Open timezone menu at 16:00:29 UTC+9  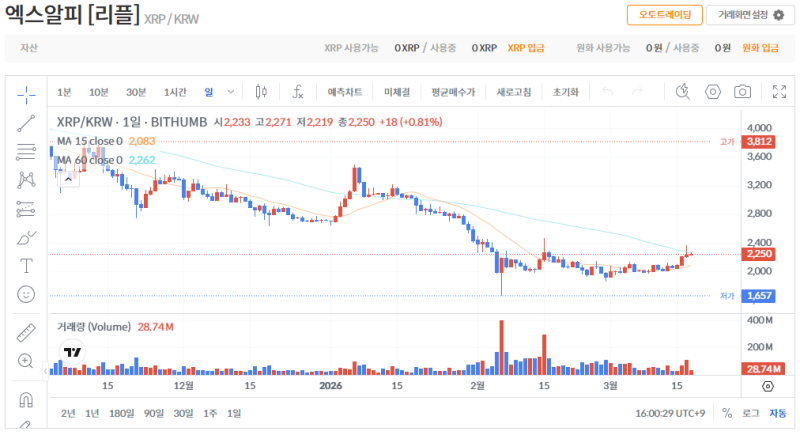[670, 413]
